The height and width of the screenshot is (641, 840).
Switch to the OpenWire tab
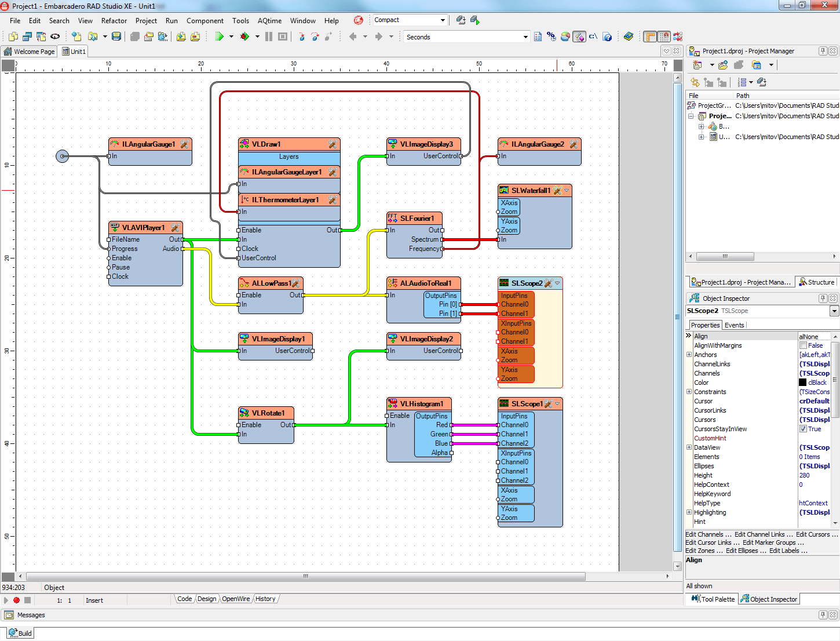[236, 599]
